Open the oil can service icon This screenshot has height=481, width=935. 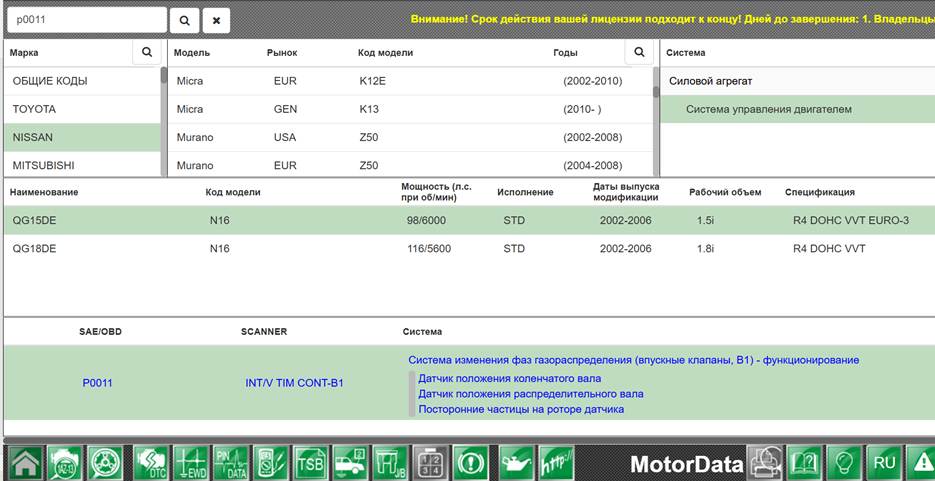pos(516,463)
